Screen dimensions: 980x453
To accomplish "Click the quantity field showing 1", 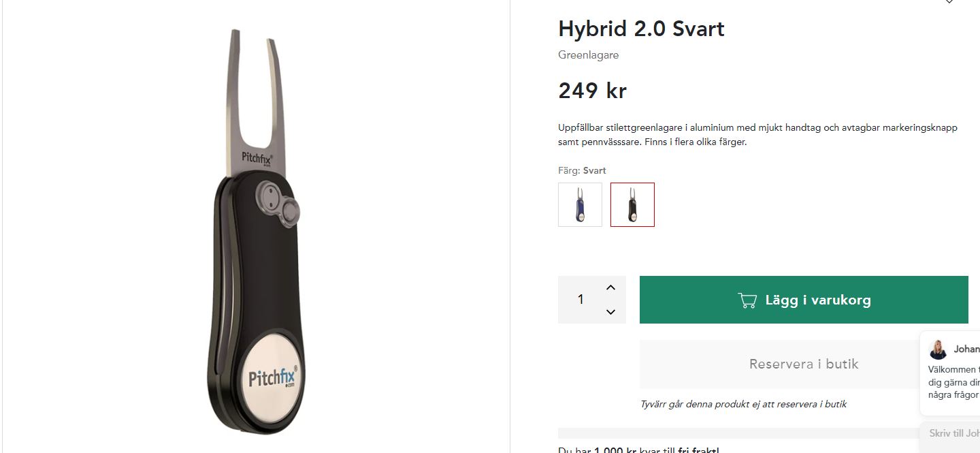I will click(581, 300).
